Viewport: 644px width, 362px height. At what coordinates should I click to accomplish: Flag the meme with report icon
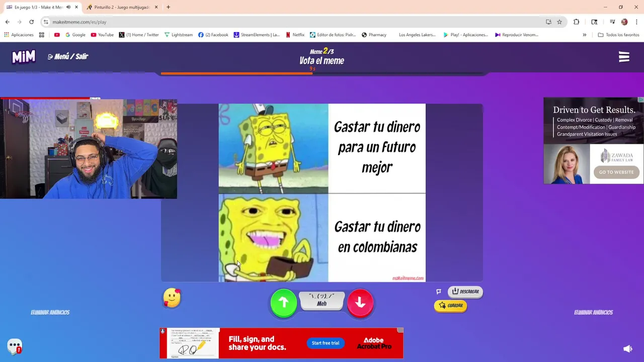(x=439, y=292)
